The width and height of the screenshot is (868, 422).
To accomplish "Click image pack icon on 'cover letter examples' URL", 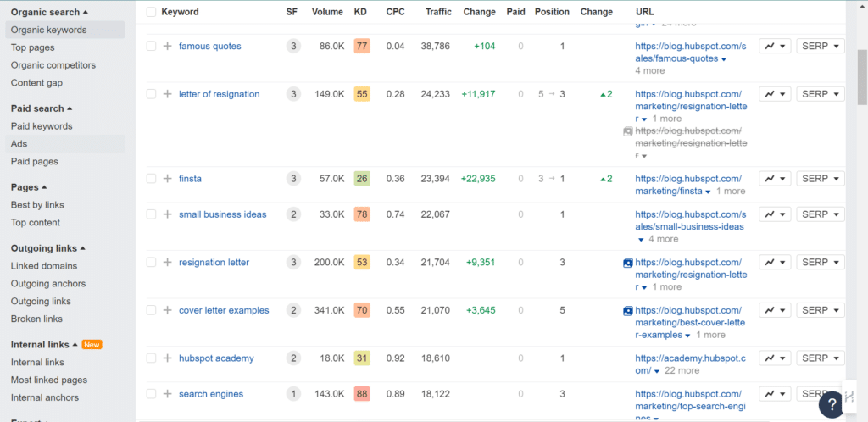I will (x=628, y=311).
